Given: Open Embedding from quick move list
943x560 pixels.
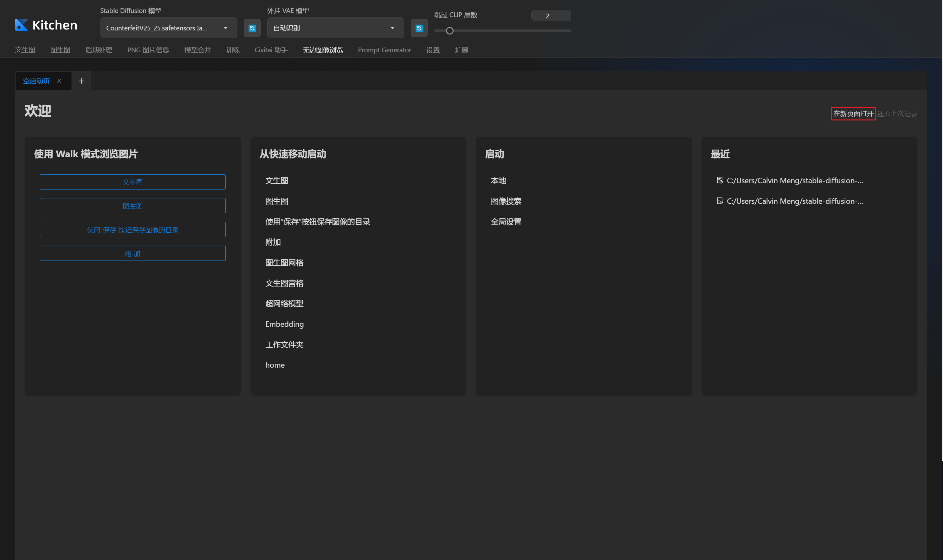Looking at the screenshot, I should click(x=284, y=324).
